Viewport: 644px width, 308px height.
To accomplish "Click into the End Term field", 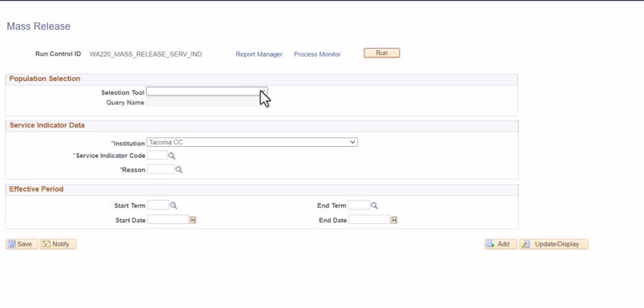I will tap(359, 205).
